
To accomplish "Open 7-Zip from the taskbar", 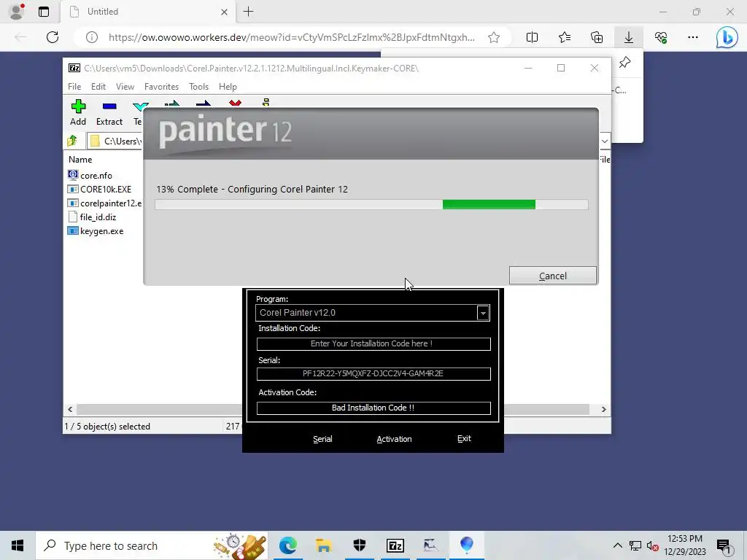I will click(x=395, y=545).
